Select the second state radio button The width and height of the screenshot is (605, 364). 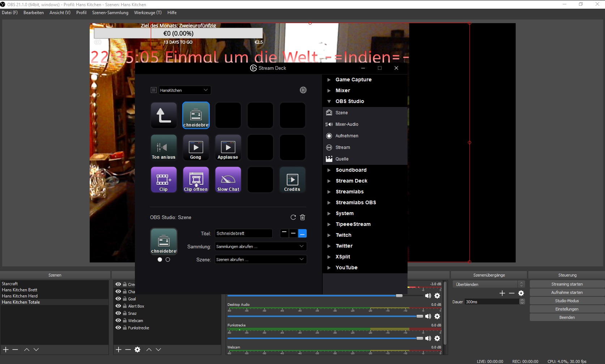click(x=168, y=260)
